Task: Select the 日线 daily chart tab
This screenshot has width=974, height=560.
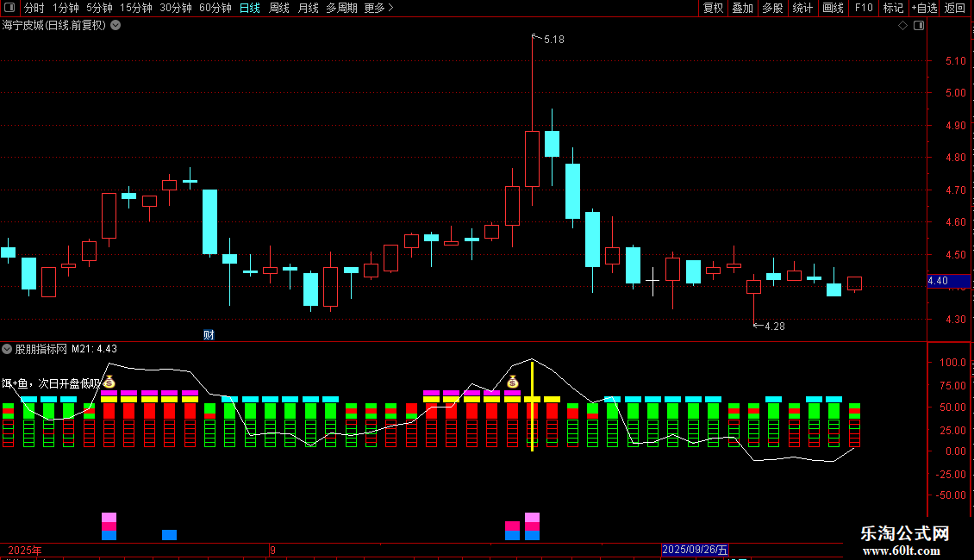Action: point(250,8)
